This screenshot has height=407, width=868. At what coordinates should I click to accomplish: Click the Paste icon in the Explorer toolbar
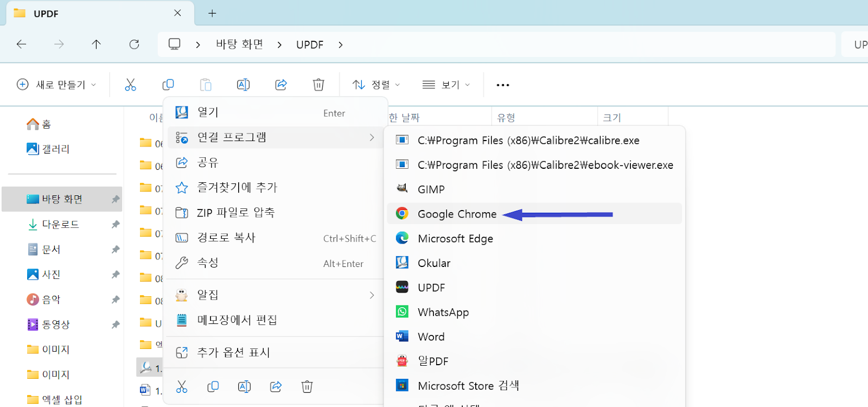pyautogui.click(x=206, y=85)
